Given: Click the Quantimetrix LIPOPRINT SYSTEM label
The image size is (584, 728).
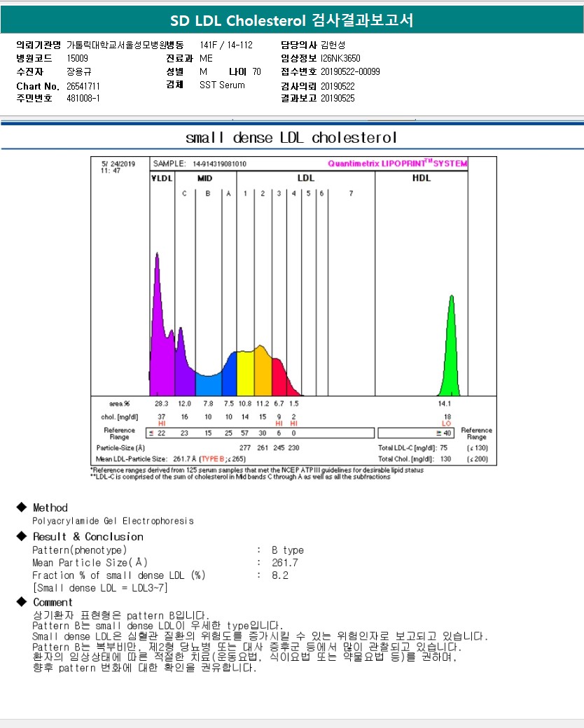Looking at the screenshot, I should [397, 164].
